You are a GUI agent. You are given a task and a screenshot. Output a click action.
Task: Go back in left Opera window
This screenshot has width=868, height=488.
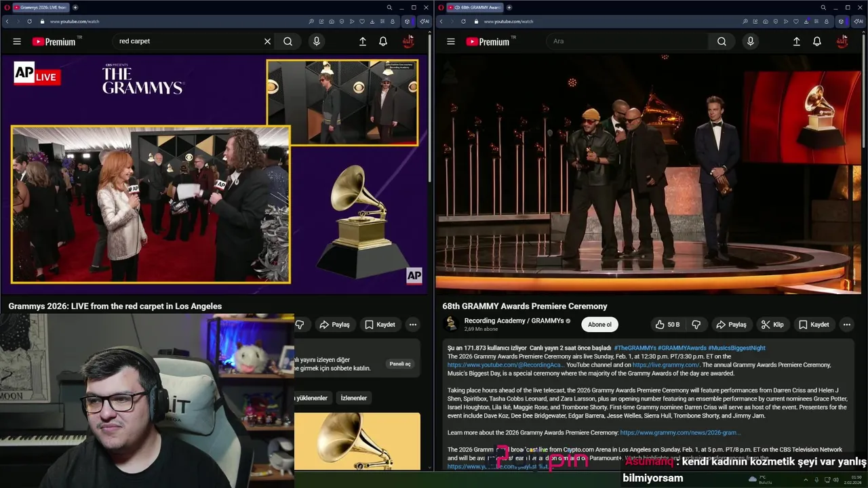coord(7,21)
